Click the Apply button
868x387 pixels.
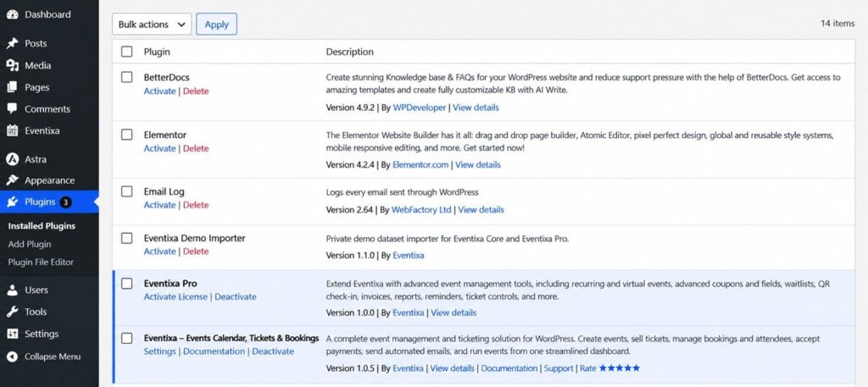coord(216,25)
